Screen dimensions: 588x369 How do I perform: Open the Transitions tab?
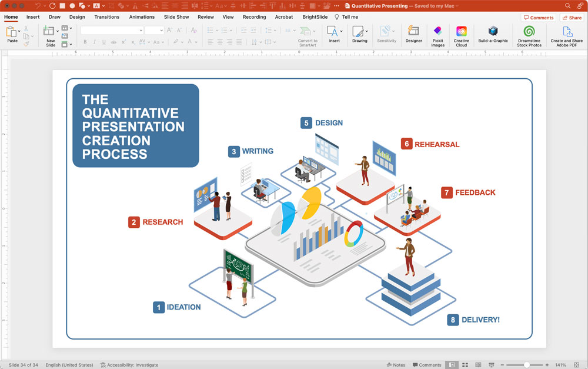click(x=107, y=17)
